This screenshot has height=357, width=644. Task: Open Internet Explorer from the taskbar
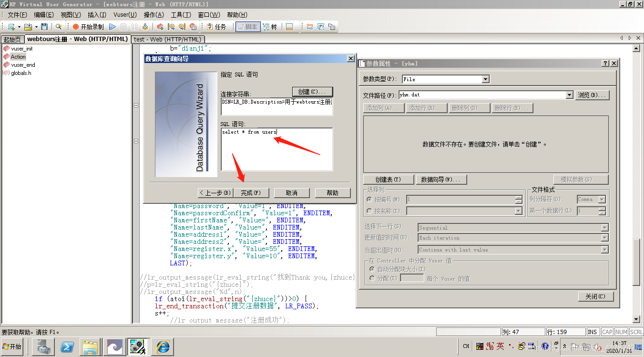coord(163,347)
